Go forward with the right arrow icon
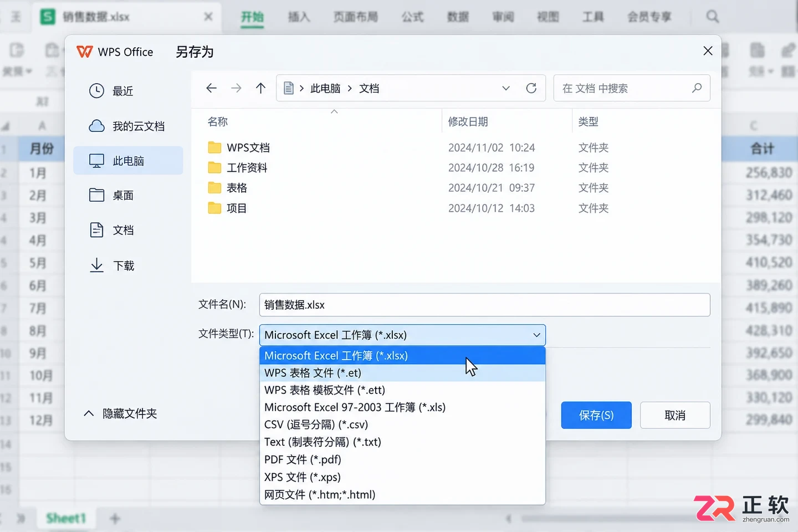Image resolution: width=798 pixels, height=532 pixels. 236,88
